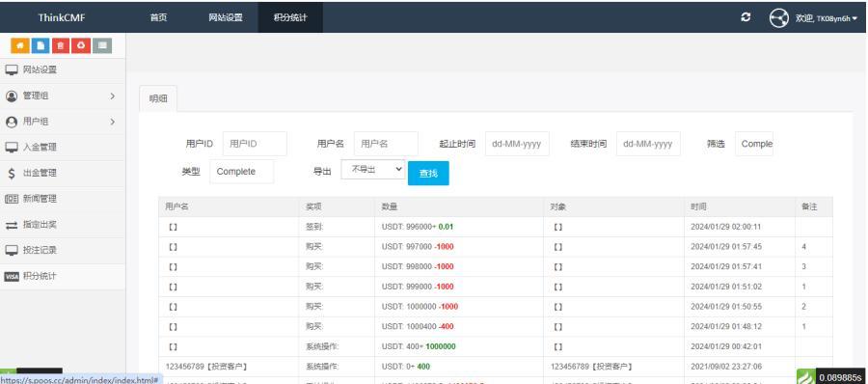Click the blue document shortcut icon
This screenshot has height=384, width=868.
tap(41, 46)
